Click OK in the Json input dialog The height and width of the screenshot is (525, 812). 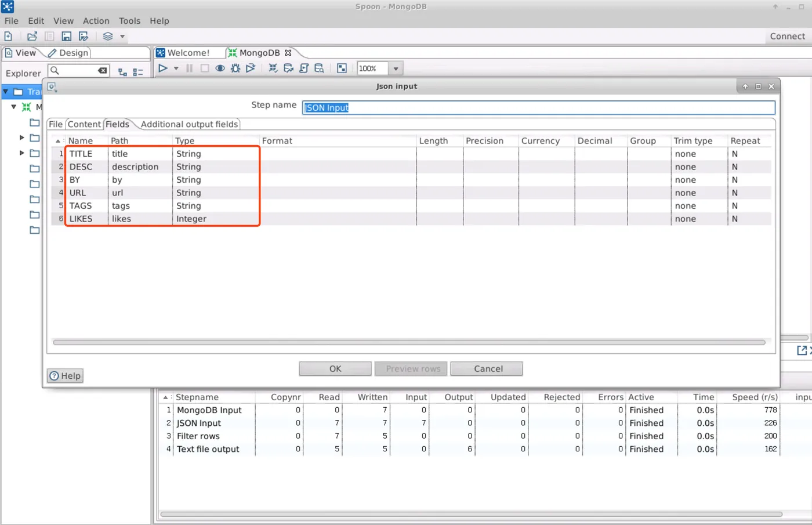click(x=335, y=369)
